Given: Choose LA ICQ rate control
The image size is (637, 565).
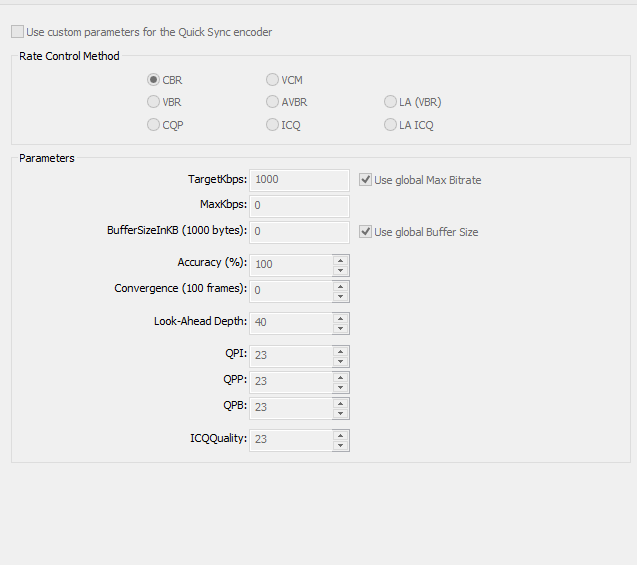Looking at the screenshot, I should pyautogui.click(x=390, y=124).
